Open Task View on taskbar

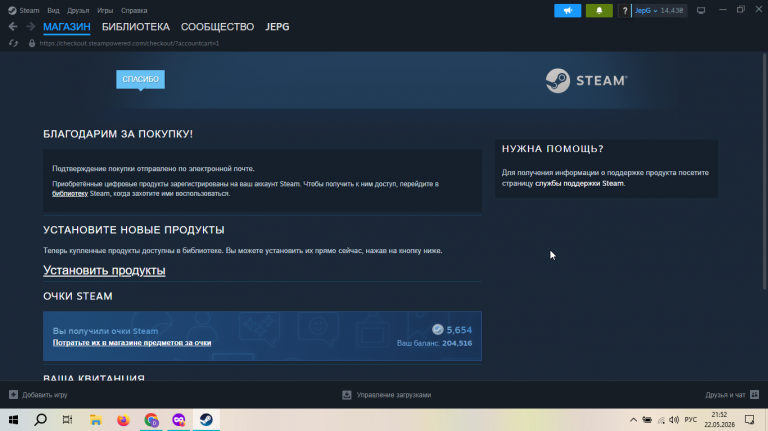[68, 420]
